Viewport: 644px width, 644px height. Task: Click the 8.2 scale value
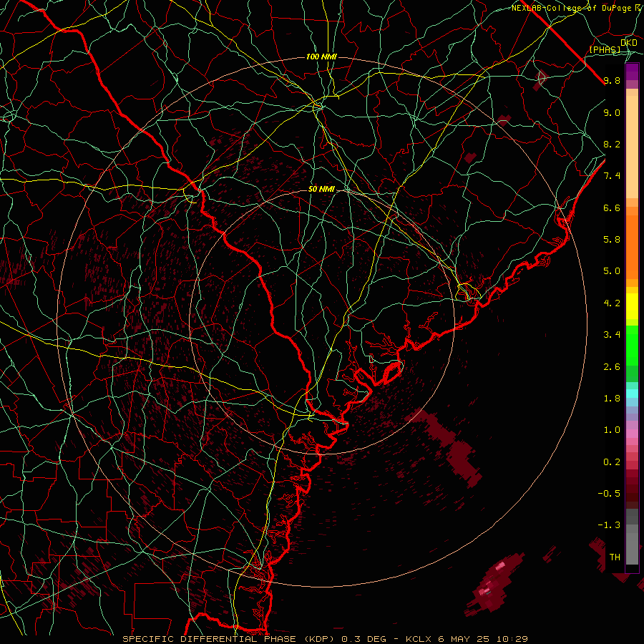point(612,144)
